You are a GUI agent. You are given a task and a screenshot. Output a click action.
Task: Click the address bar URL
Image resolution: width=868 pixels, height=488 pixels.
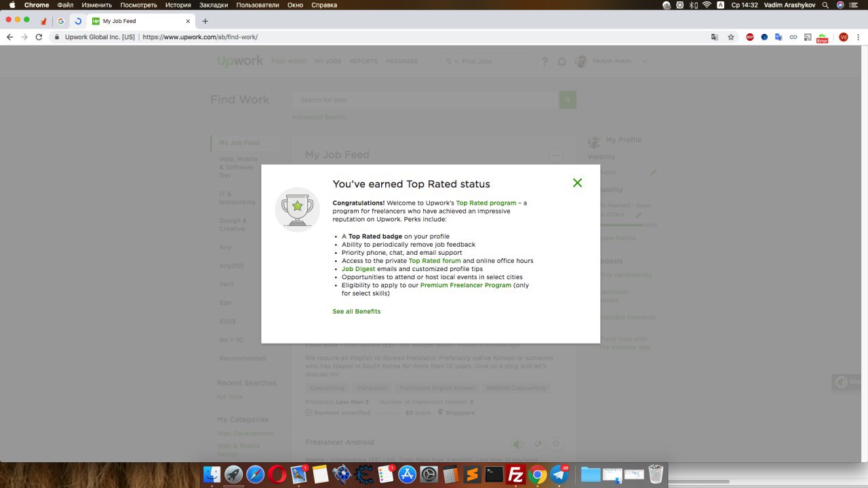pyautogui.click(x=199, y=37)
